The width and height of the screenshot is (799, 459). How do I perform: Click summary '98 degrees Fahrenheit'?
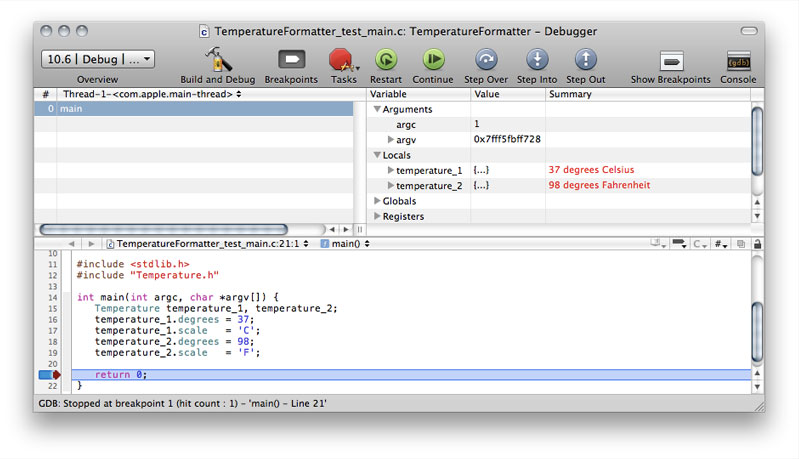[599, 185]
